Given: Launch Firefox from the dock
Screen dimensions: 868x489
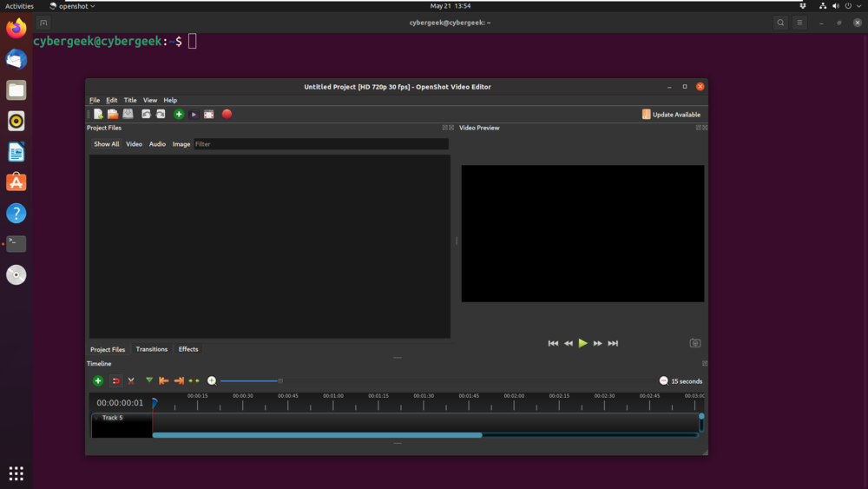Looking at the screenshot, I should [16, 29].
